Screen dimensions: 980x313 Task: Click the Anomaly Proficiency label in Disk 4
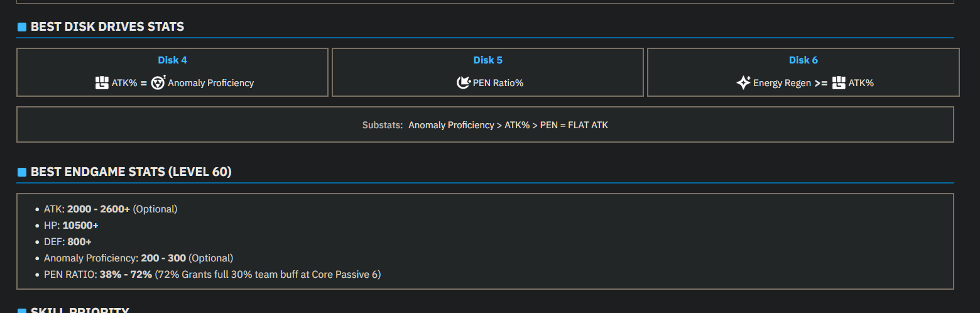point(211,83)
